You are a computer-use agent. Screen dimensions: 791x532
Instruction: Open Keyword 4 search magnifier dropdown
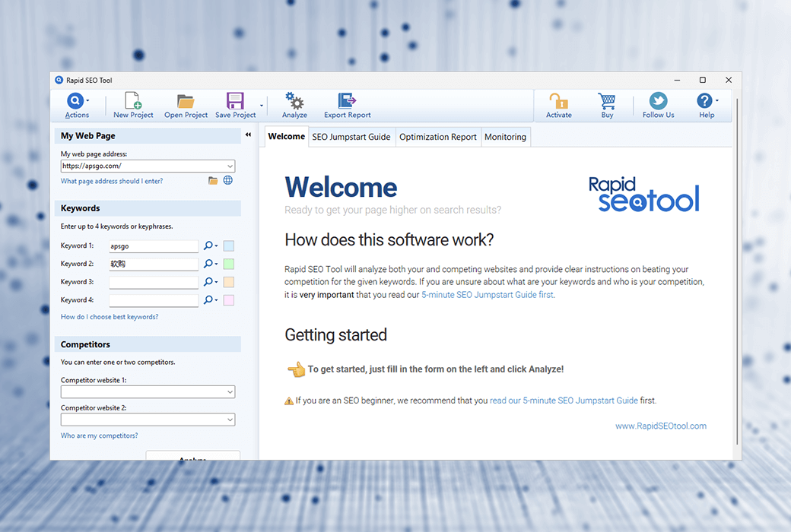tap(211, 300)
